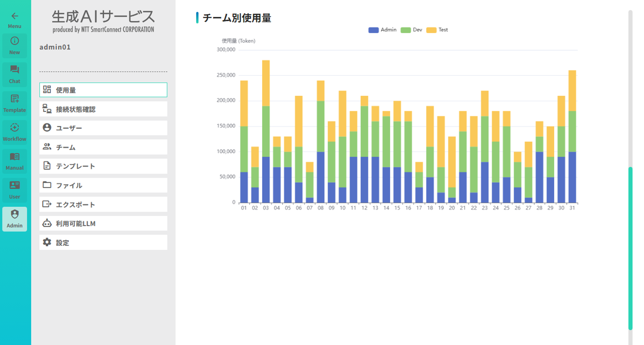Click the 使用量 (Token) axis label
Screen dimensions: 644x345
(238, 41)
